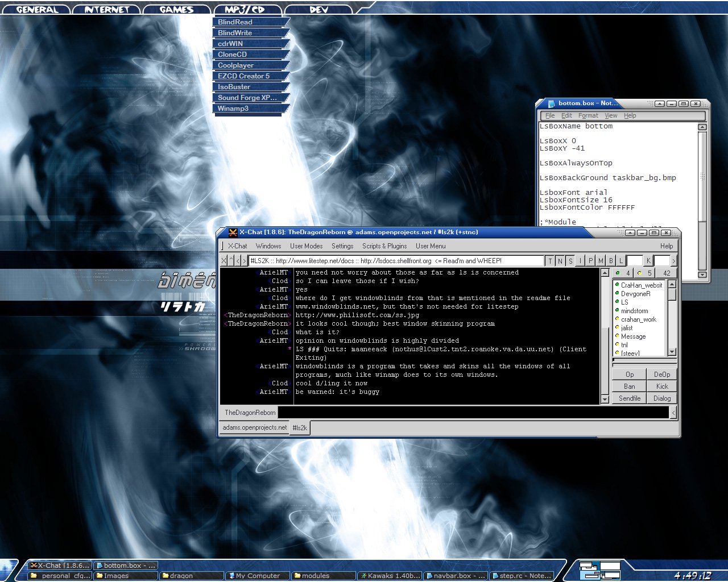The image size is (728, 582).
Task: Expand the INTERNET menu on top bar
Action: click(106, 10)
